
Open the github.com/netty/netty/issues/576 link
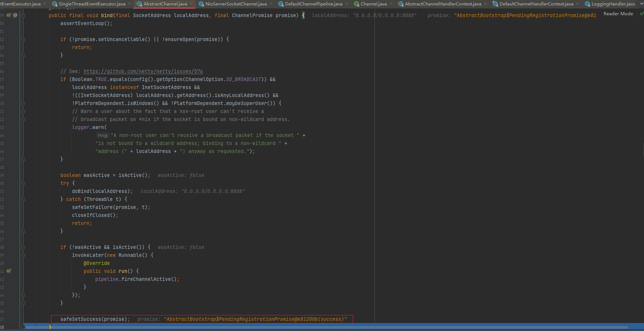tap(143, 71)
